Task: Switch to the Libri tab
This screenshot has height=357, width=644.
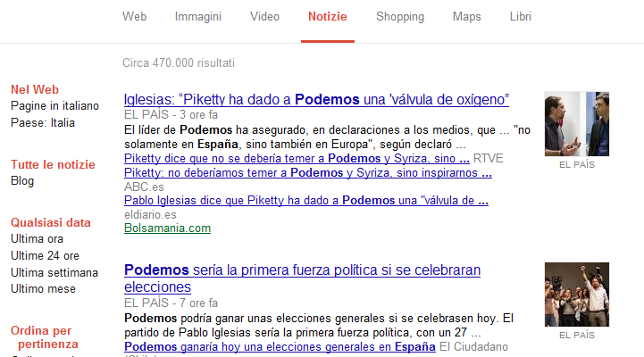Action: [521, 16]
